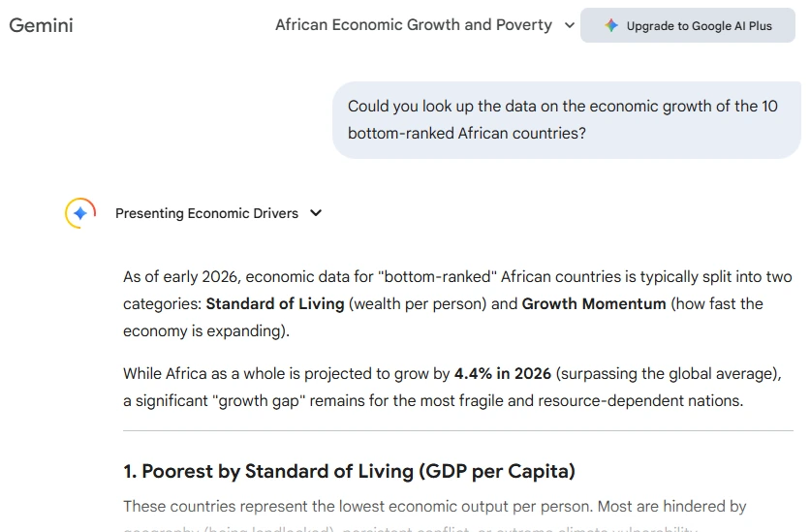The image size is (810, 532).
Task: Click the bold Growth Momentum text
Action: (x=594, y=303)
